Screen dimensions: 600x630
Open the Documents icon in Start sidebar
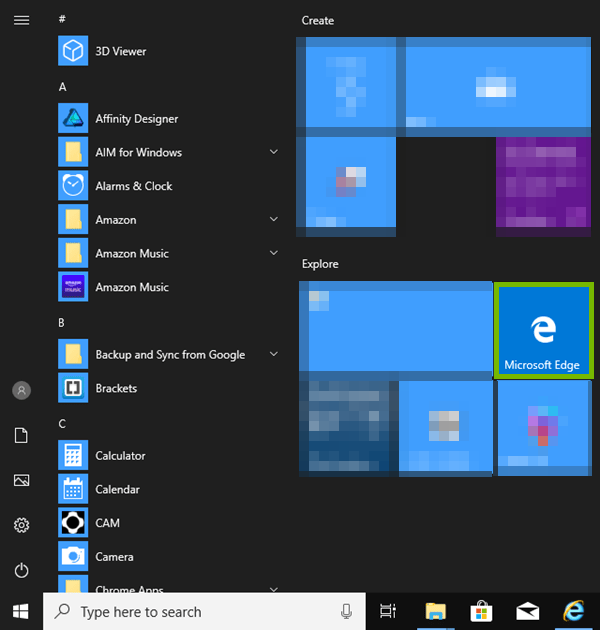21,436
